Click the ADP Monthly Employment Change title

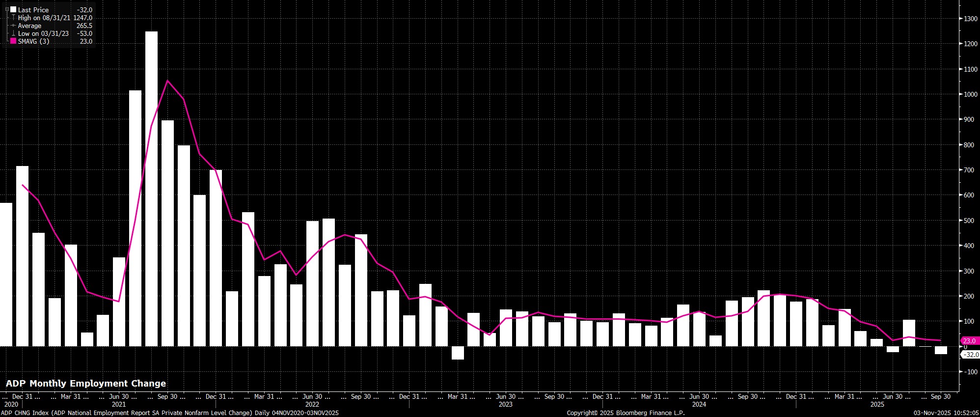pyautogui.click(x=86, y=384)
